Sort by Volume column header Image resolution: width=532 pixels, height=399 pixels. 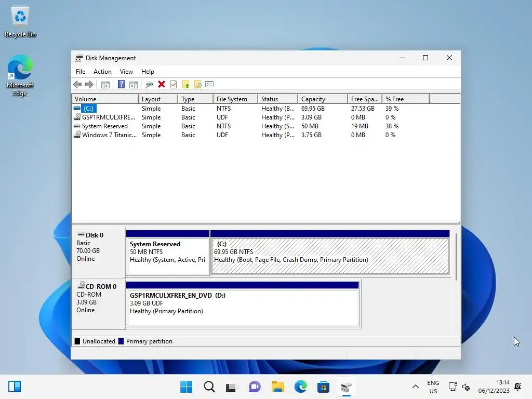pyautogui.click(x=105, y=99)
